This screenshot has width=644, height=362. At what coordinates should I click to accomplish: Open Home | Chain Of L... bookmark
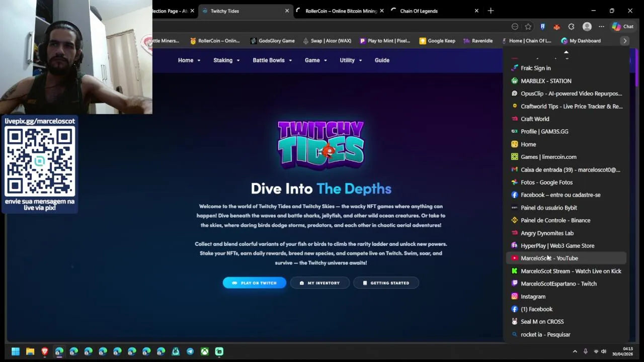click(526, 41)
